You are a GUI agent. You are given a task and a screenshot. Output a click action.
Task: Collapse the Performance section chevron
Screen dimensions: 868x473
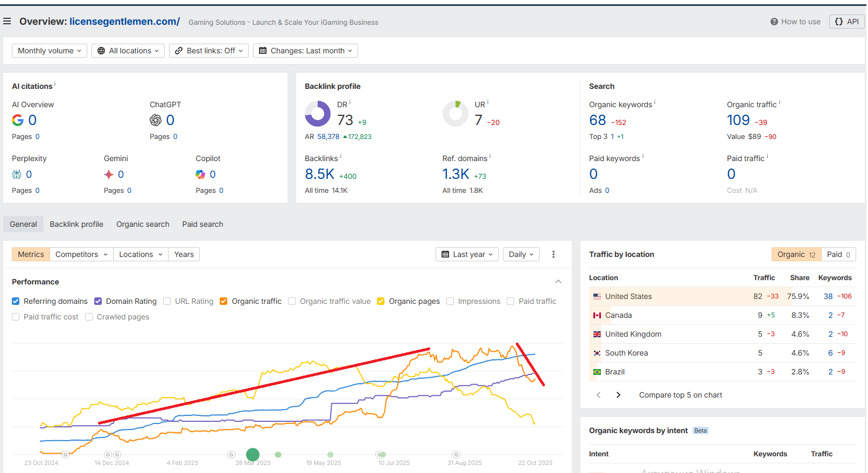[x=558, y=282]
